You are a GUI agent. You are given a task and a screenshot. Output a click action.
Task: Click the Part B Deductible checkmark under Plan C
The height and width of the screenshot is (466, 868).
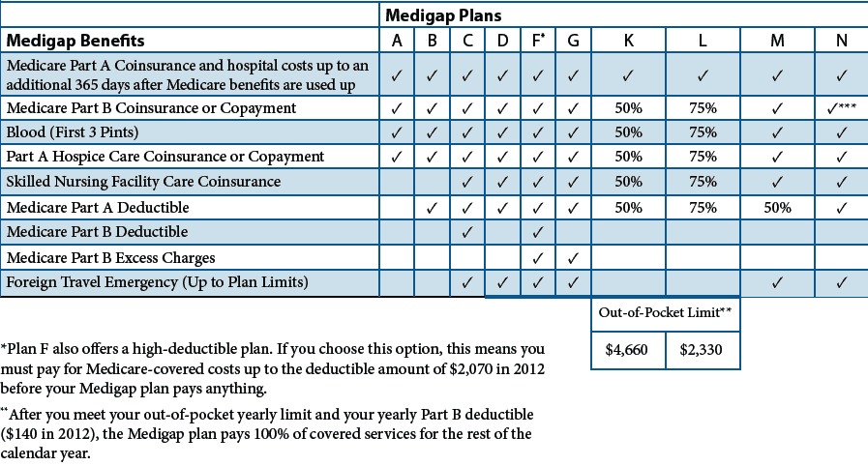[x=467, y=232]
